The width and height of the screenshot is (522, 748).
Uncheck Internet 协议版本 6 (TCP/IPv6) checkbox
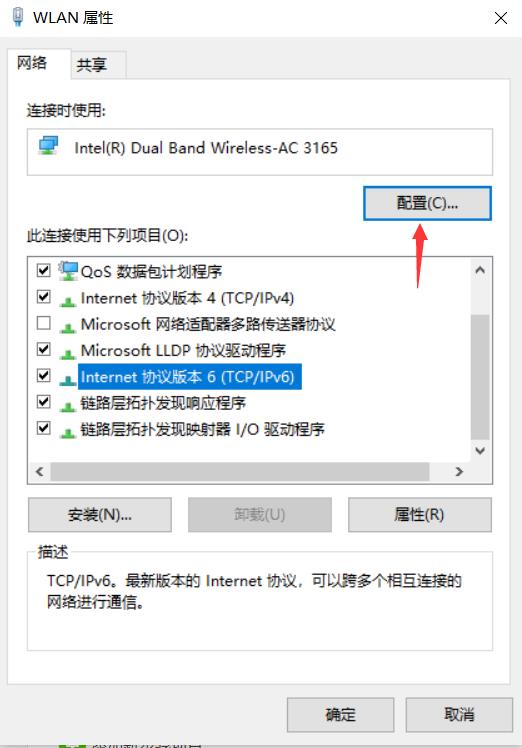43,375
